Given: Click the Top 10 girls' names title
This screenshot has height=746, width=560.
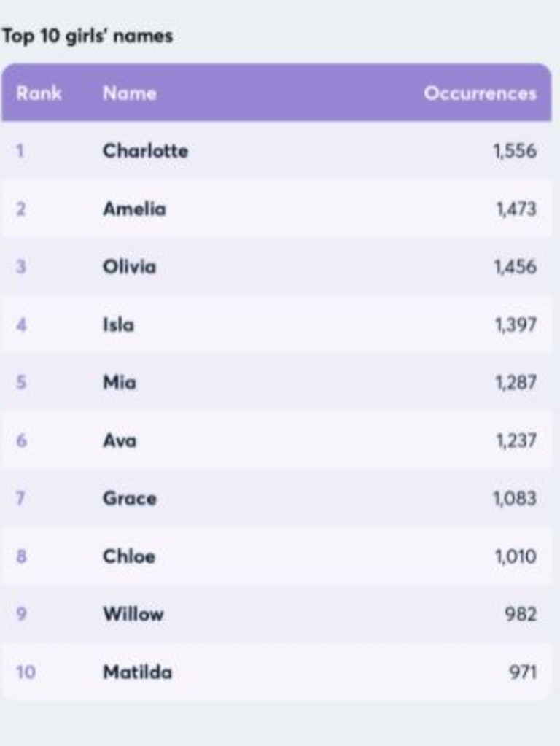Looking at the screenshot, I should point(87,36).
